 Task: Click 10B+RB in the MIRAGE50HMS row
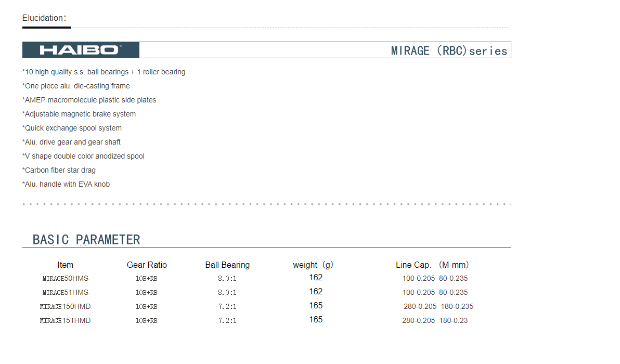(147, 279)
